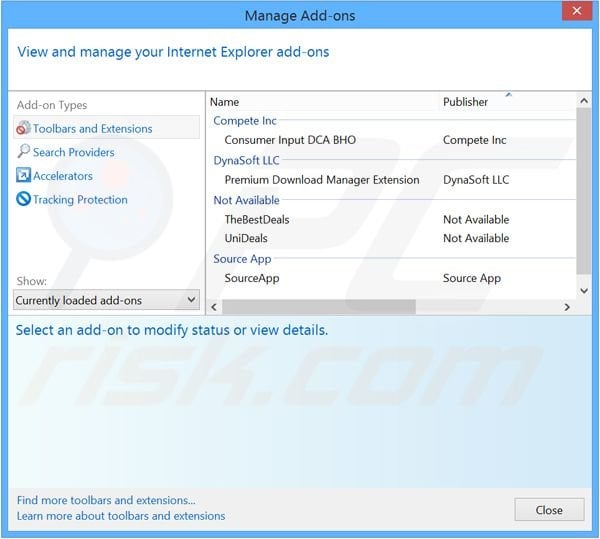Collapse the Source App group header
Screen dimensions: 600x539
pos(242,259)
